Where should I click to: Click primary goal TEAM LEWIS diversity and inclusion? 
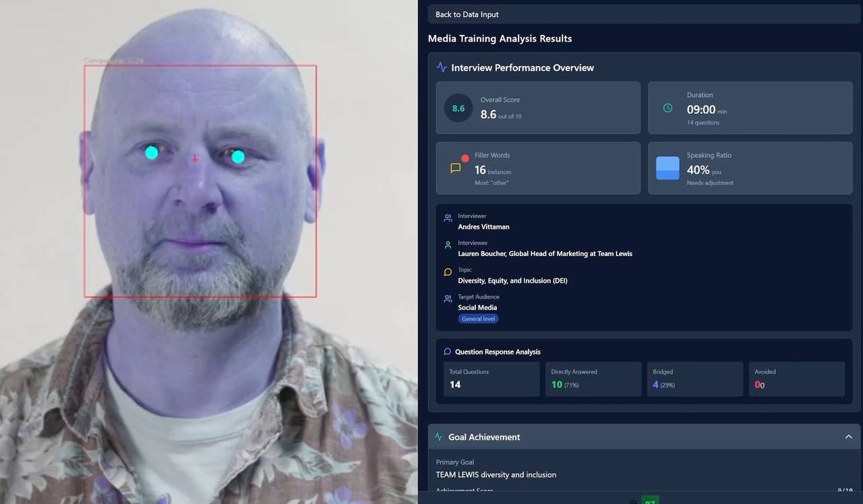pyautogui.click(x=496, y=474)
